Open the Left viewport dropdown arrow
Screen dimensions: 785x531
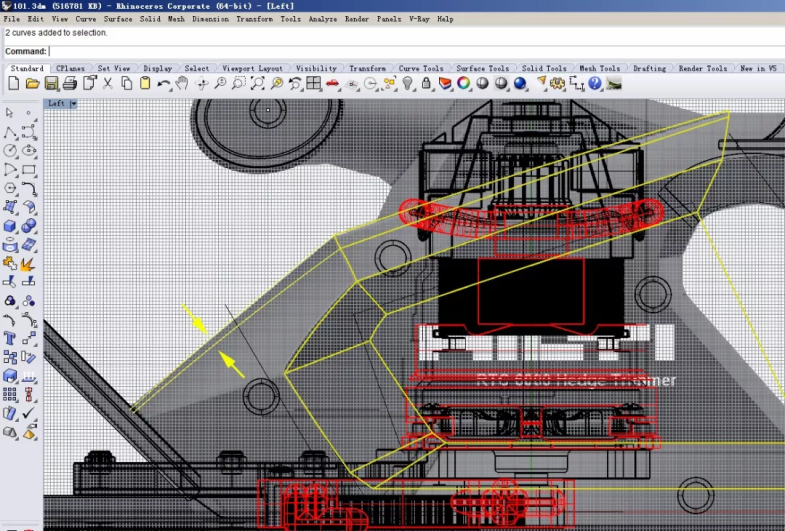74,103
